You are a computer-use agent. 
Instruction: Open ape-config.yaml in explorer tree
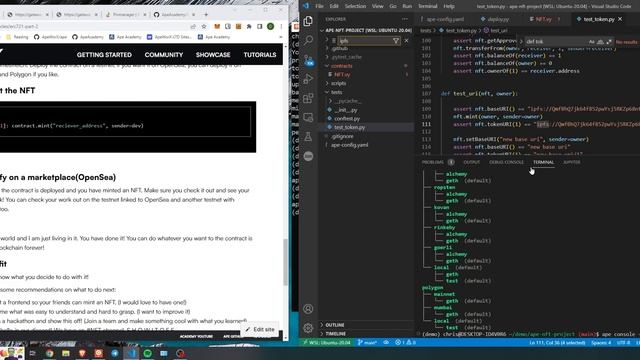coord(349,145)
